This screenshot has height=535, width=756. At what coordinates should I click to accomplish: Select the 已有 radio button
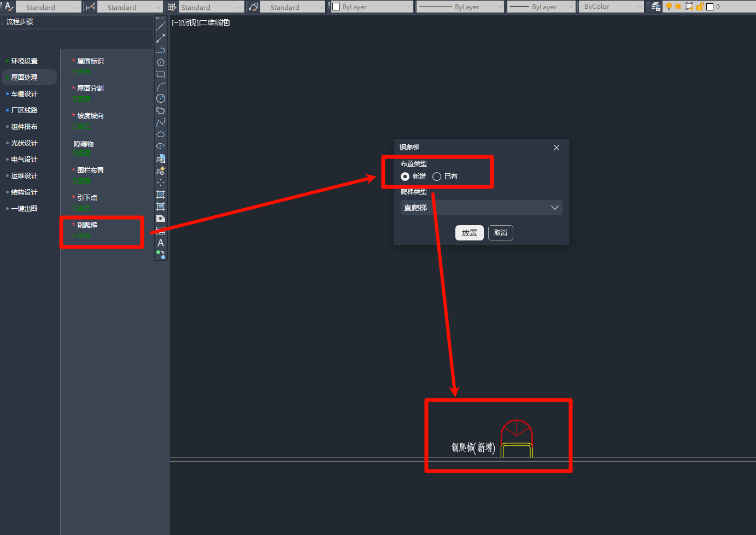point(437,177)
